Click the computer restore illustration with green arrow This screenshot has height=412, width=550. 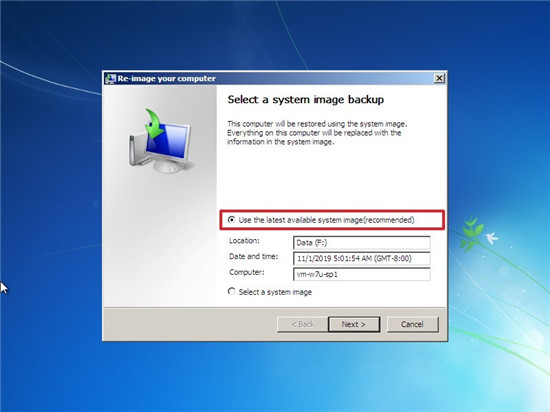(x=161, y=141)
